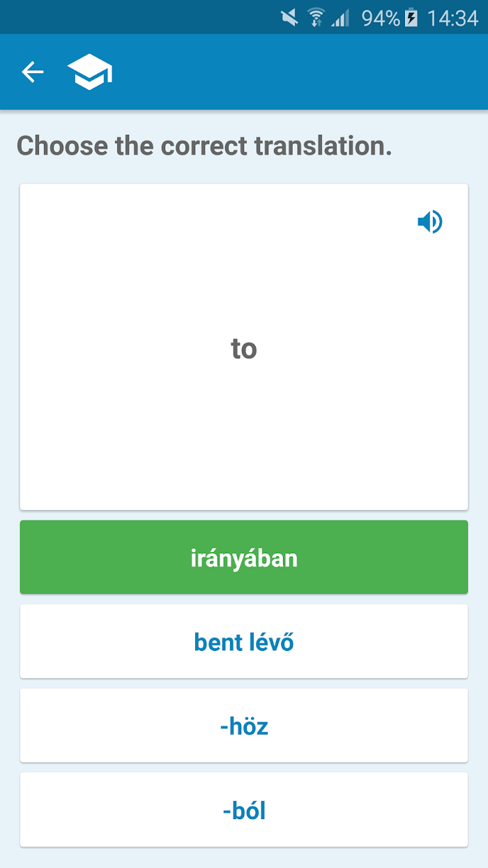This screenshot has height=868, width=488.
Task: Tap the Wi-Fi status icon
Action: click(316, 17)
